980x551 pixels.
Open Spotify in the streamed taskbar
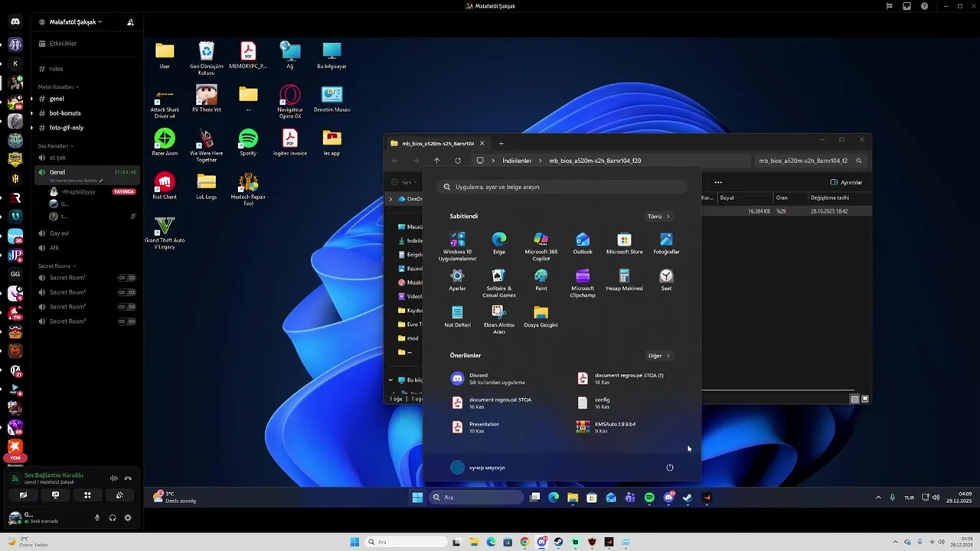tap(649, 497)
